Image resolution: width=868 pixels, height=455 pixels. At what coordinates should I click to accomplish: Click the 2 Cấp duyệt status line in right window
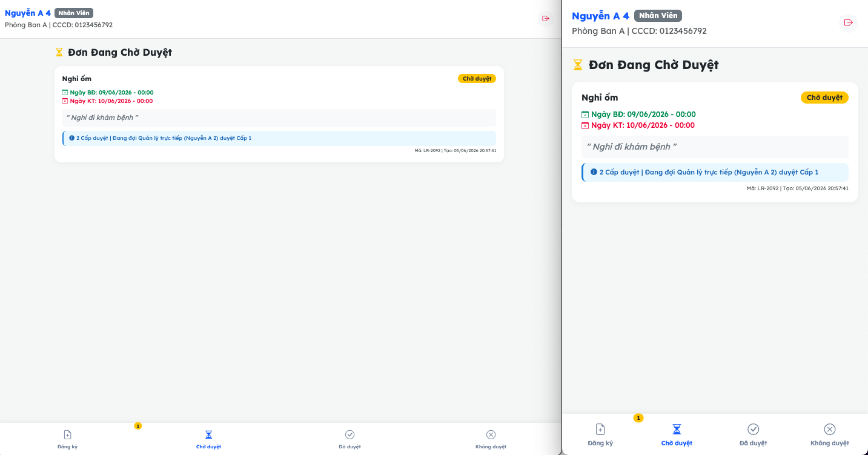point(715,172)
